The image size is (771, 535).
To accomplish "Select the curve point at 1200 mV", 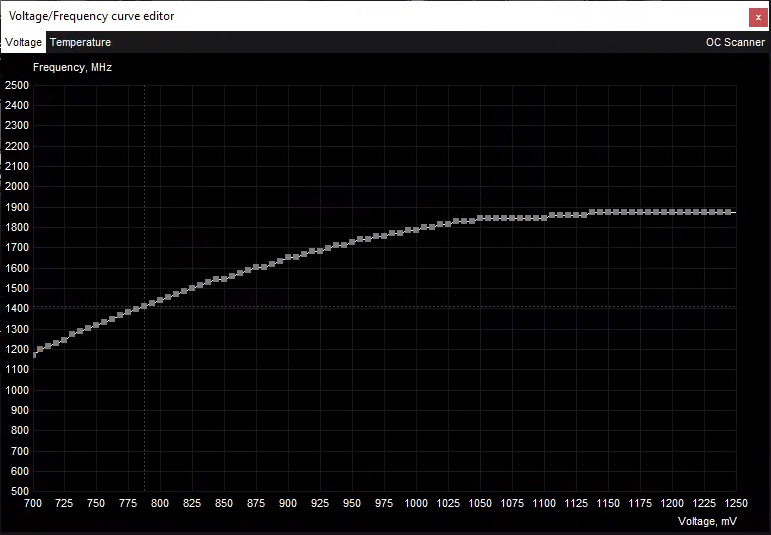I will pyautogui.click(x=672, y=212).
